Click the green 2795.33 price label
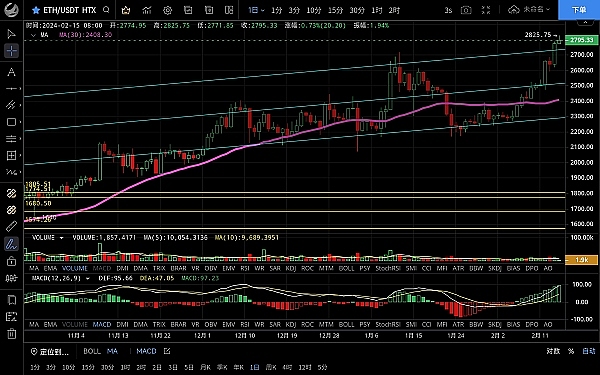Image resolution: width=600 pixels, height=375 pixels. click(581, 40)
